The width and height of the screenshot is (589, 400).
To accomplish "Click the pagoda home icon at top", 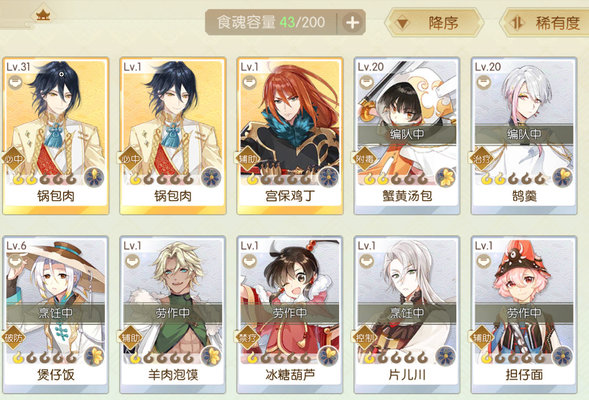I will point(44,15).
